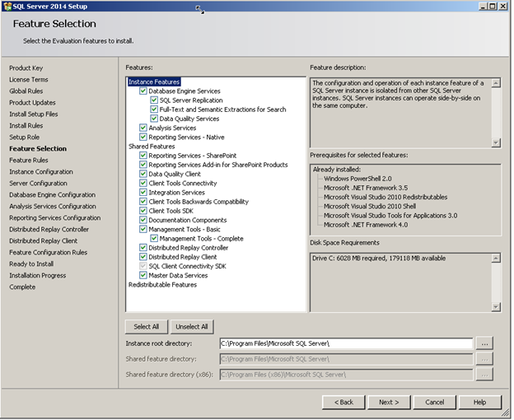Toggle Master Data Services checkbox
The height and width of the screenshot is (420, 514).
click(x=143, y=275)
